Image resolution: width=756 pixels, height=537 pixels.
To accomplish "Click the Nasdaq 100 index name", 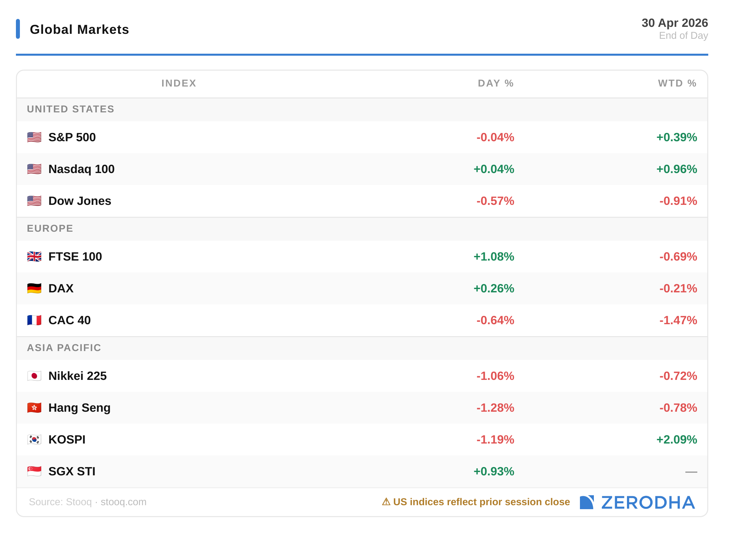I will point(81,169).
